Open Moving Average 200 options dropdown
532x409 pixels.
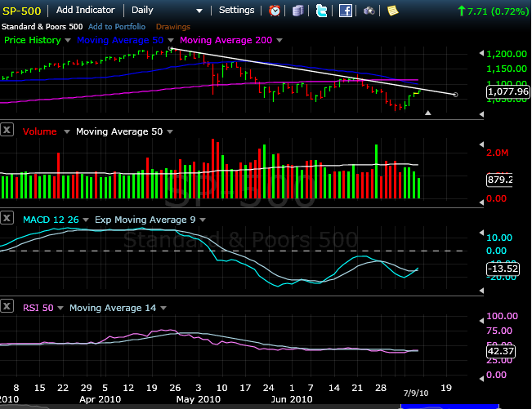pos(279,40)
